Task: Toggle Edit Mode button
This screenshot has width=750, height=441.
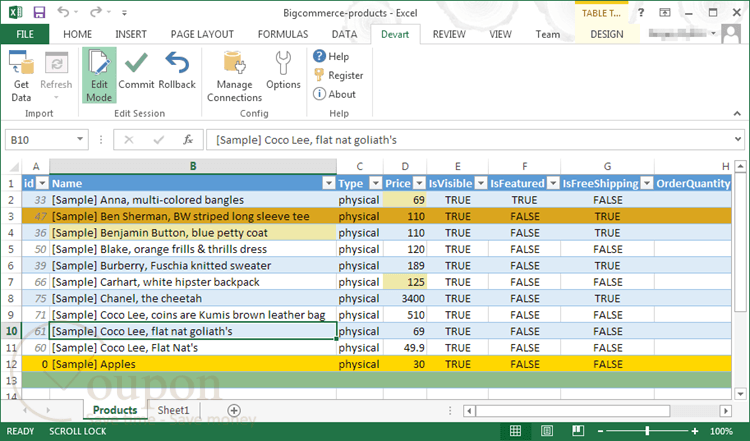Action: coord(99,76)
